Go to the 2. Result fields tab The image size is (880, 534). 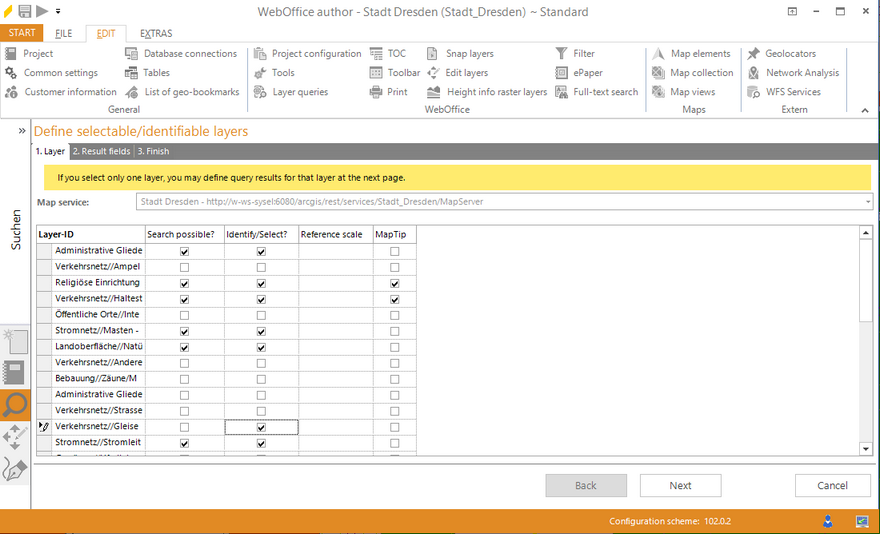click(102, 151)
